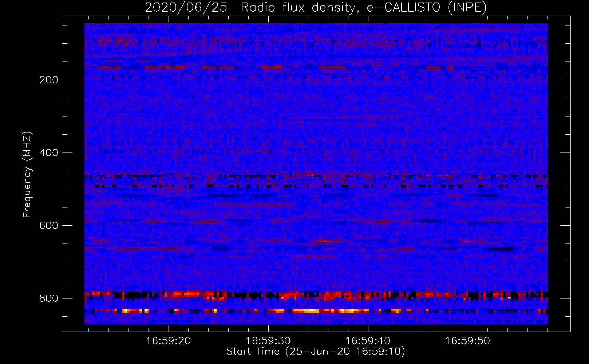Click the 16:59:20 time tick label
This screenshot has width=589, height=364.
169,341
